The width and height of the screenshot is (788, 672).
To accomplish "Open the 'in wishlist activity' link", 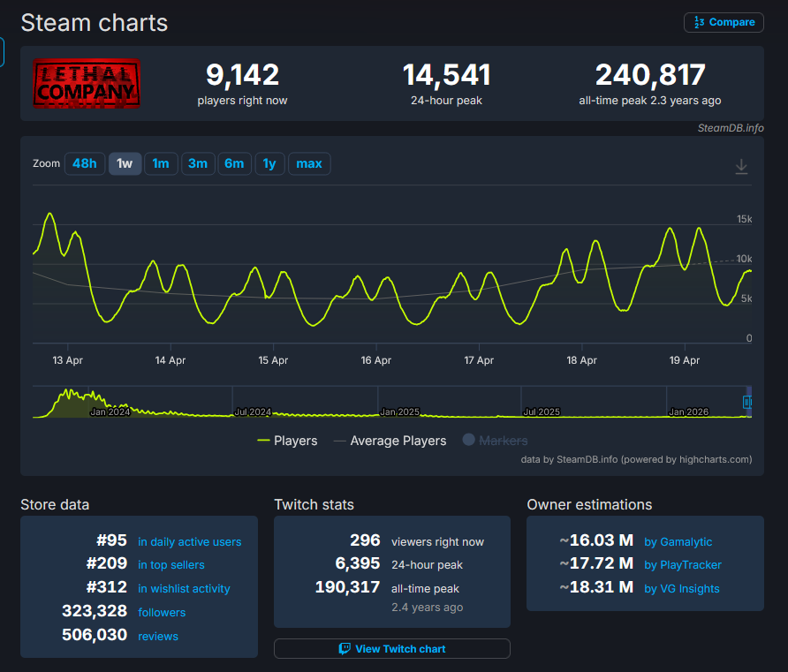I will [x=184, y=589].
